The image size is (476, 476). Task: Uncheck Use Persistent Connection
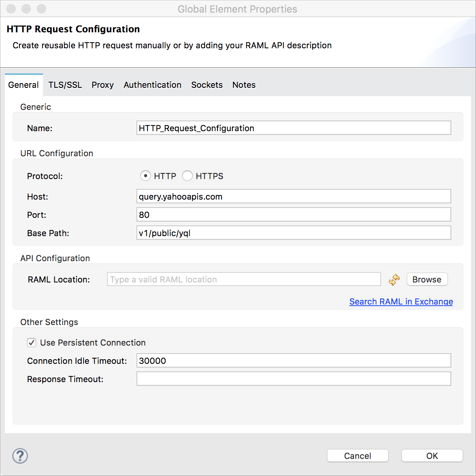point(32,343)
